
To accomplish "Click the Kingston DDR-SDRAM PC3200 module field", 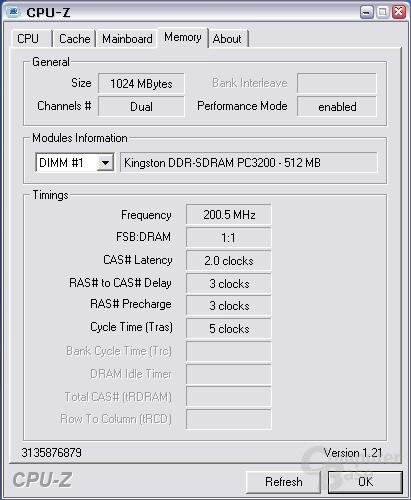I will pos(249,163).
